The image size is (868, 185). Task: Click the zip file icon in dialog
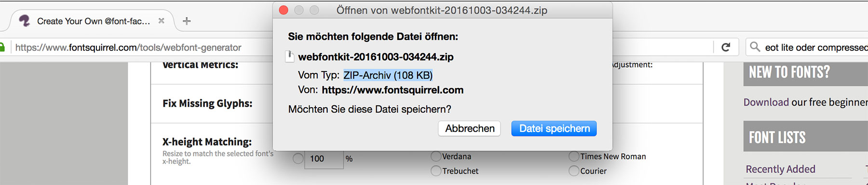pyautogui.click(x=290, y=57)
